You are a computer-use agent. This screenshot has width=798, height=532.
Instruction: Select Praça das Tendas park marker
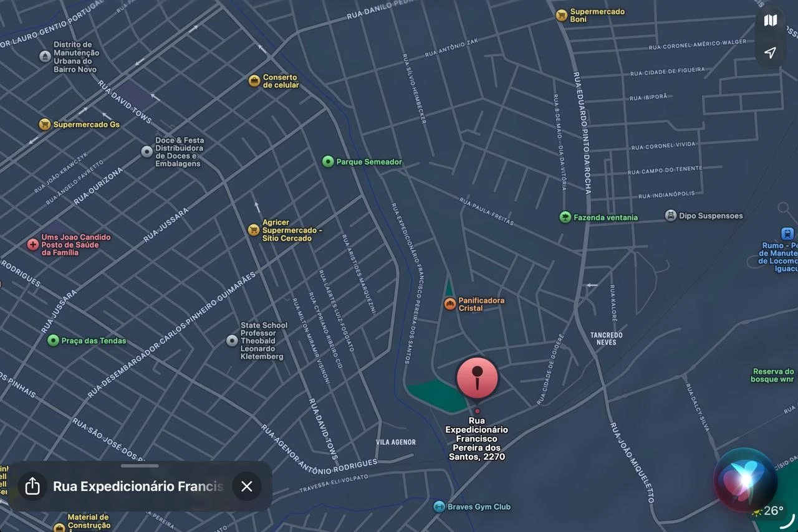tap(53, 340)
